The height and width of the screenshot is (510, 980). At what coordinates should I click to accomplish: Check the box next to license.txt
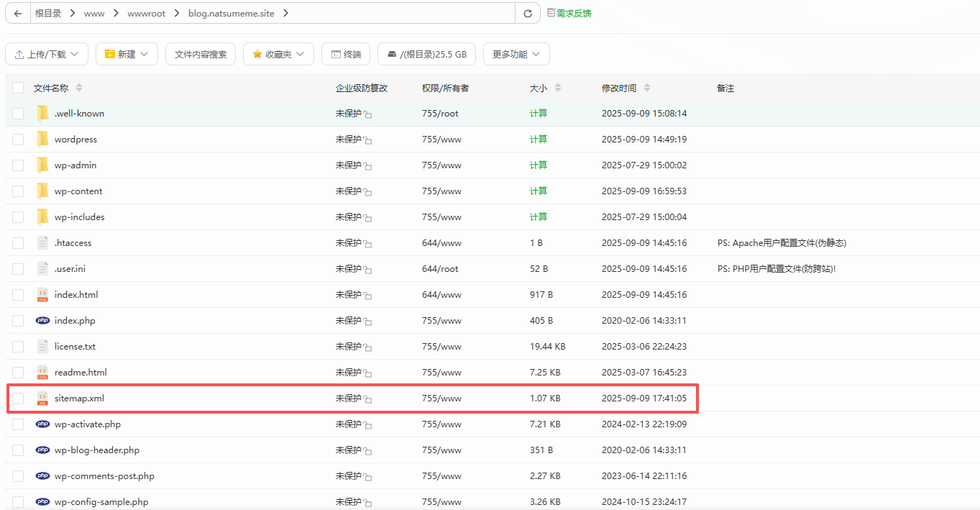[x=18, y=347]
